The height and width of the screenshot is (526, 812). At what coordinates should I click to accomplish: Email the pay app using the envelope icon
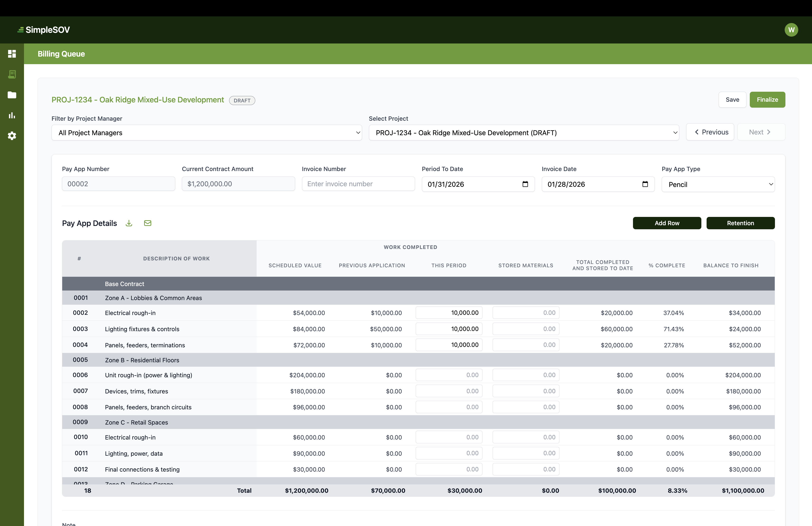[x=147, y=223]
